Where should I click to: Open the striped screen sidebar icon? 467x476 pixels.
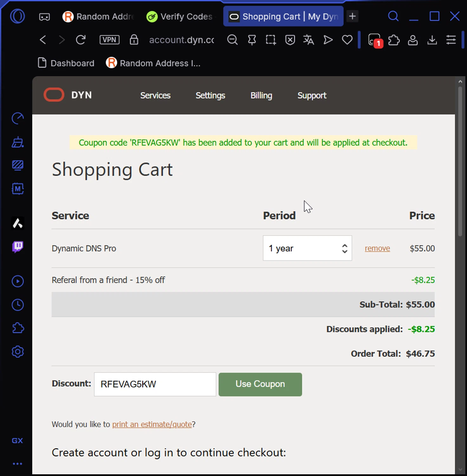18,165
